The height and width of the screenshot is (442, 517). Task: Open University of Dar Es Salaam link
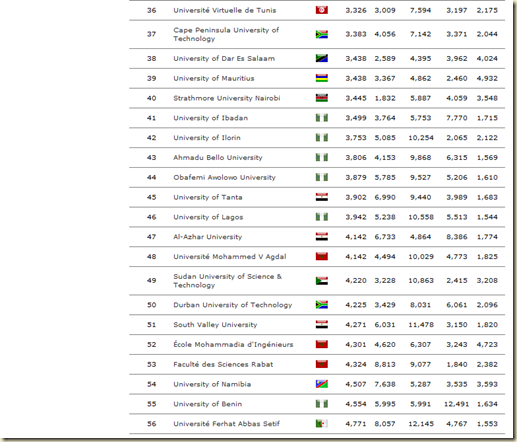224,59
